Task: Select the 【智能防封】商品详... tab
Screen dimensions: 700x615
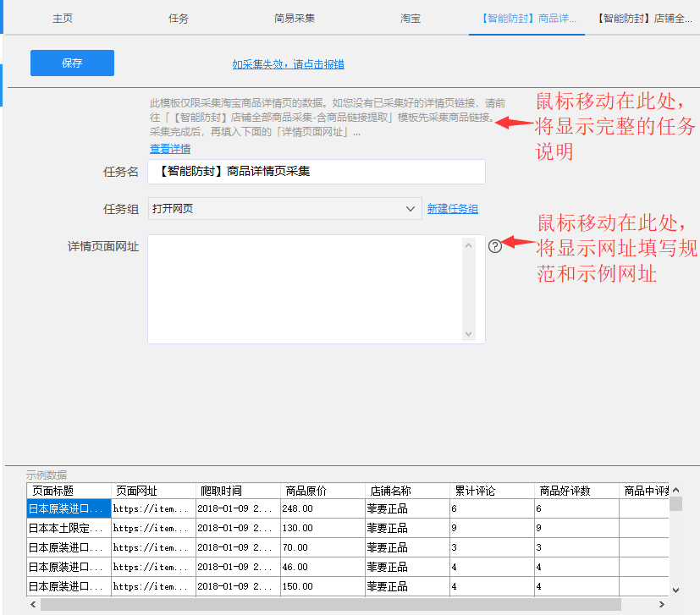Action: click(526, 19)
